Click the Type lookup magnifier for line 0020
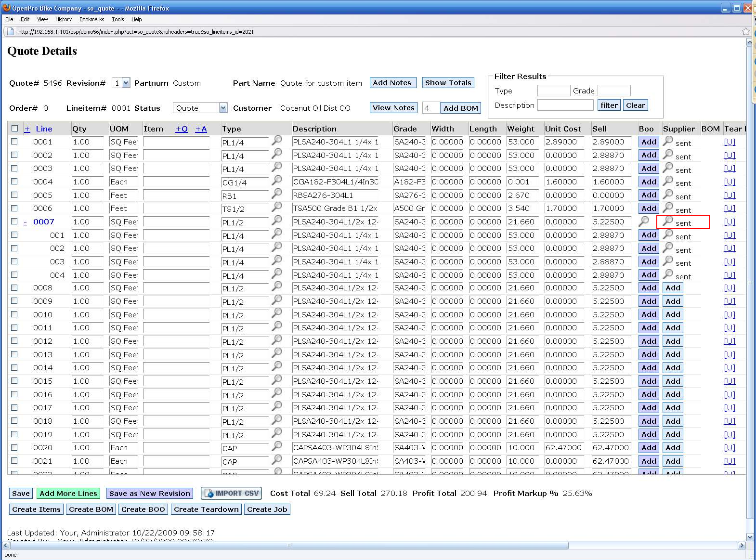The height and width of the screenshot is (560, 756). coord(277,446)
